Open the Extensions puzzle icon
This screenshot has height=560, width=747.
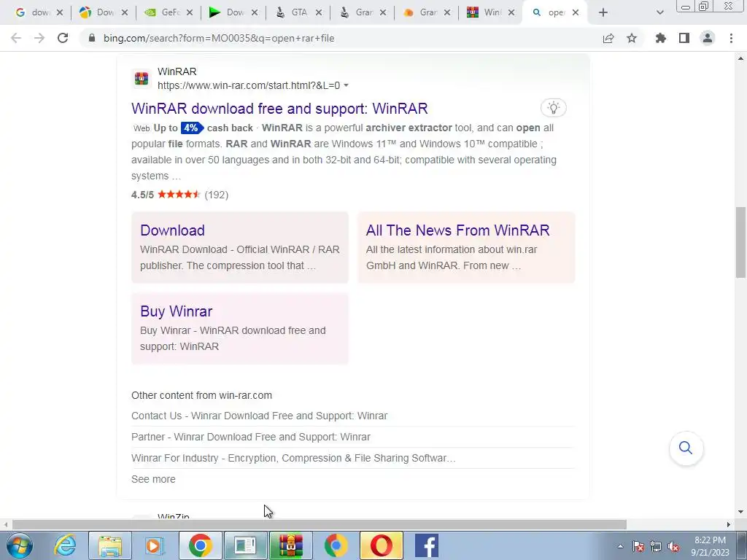pyautogui.click(x=660, y=38)
